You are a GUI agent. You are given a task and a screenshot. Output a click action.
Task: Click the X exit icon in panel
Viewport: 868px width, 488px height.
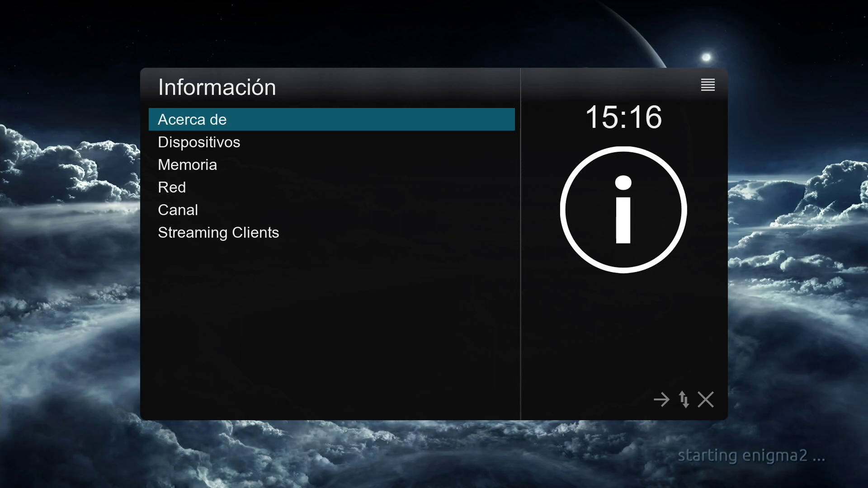(706, 399)
